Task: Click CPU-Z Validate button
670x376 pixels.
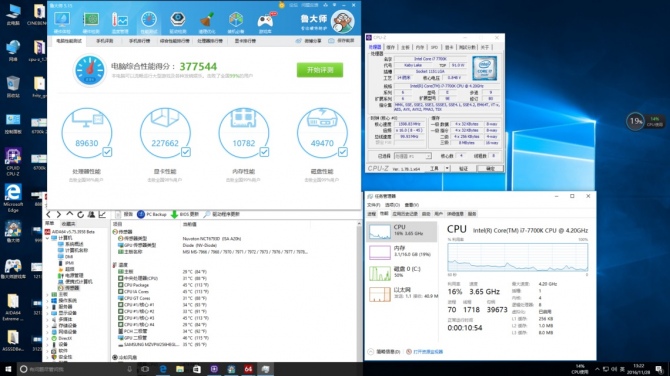Action: point(464,169)
